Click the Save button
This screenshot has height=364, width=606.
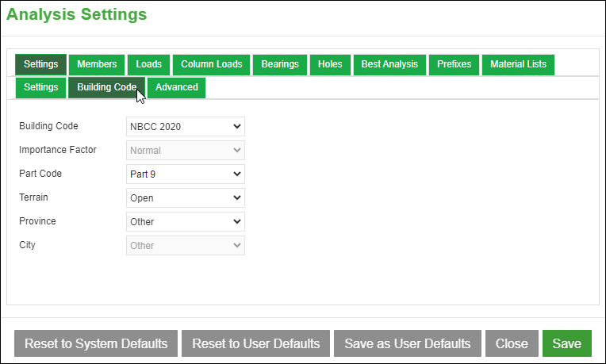[x=567, y=343]
